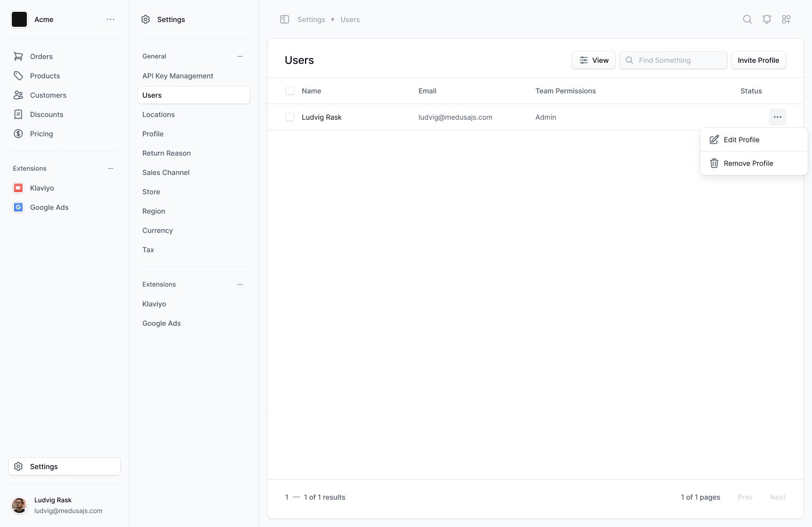
Task: Click the Pricing dollar icon
Action: coord(18,134)
